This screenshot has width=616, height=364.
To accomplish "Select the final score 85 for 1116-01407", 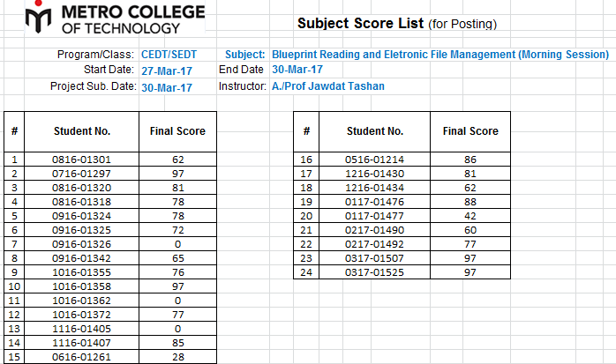I will (x=177, y=343).
